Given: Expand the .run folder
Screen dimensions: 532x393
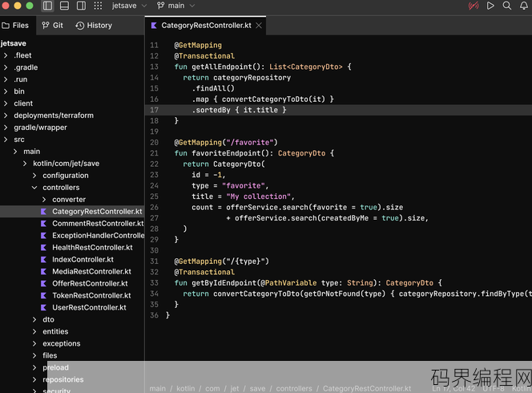Looking at the screenshot, I should pos(6,79).
